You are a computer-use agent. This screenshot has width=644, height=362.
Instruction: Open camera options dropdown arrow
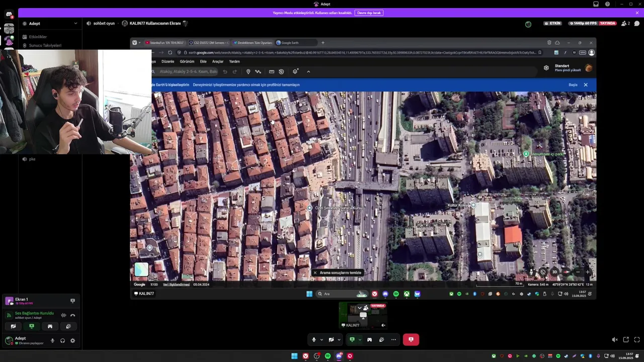click(x=339, y=340)
